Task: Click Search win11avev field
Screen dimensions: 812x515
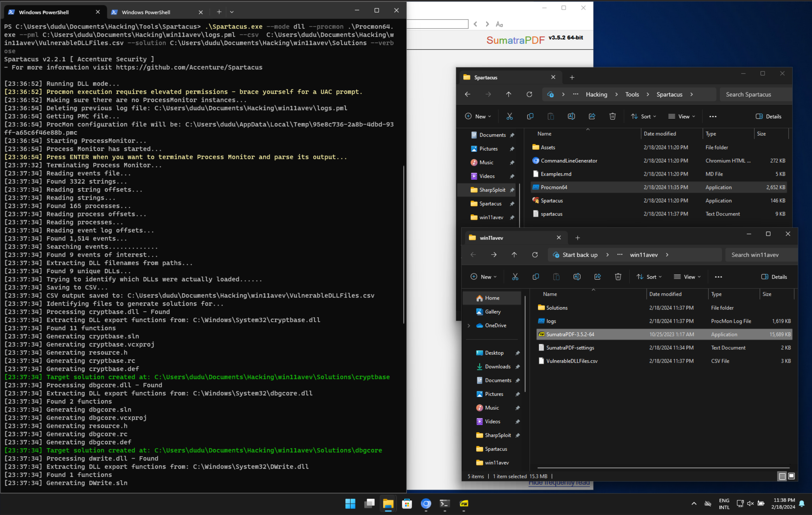Action: pos(761,255)
